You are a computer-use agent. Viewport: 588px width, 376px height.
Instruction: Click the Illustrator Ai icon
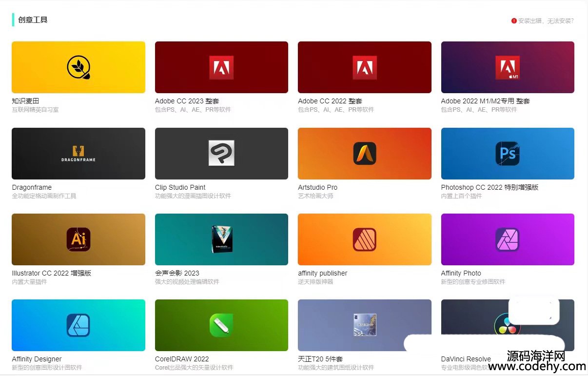78,239
